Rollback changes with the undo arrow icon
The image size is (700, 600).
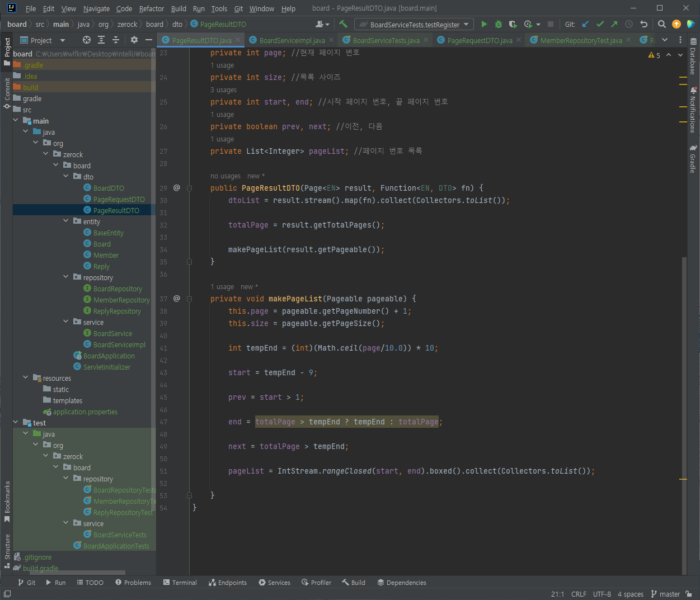pos(643,24)
